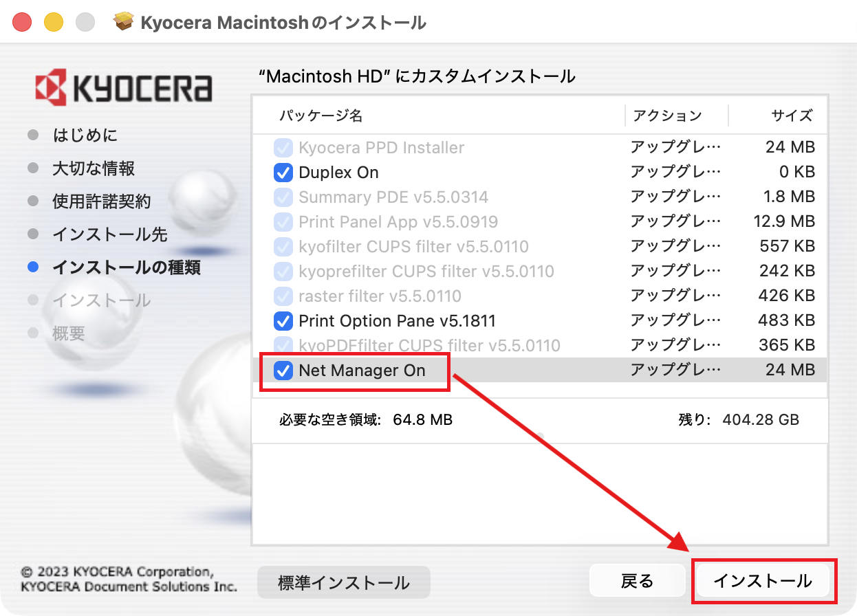The width and height of the screenshot is (857, 616).
Task: Uncheck the Print Option Pane v5.1811 checkbox
Action: point(283,321)
